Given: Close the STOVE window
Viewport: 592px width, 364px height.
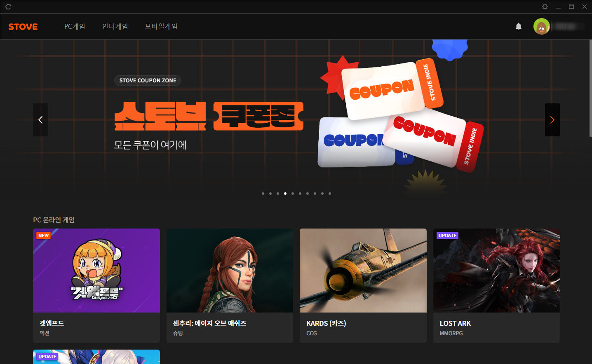Looking at the screenshot, I should coord(585,7).
